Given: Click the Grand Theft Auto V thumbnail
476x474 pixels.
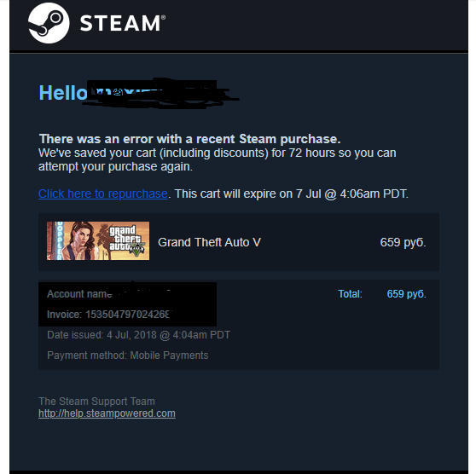Looking at the screenshot, I should 98,240.
